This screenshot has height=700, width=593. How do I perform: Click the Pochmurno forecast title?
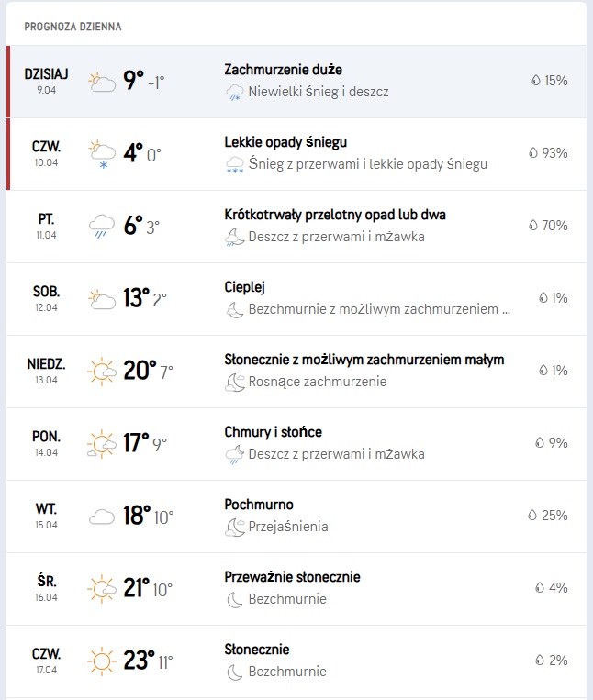pyautogui.click(x=259, y=505)
